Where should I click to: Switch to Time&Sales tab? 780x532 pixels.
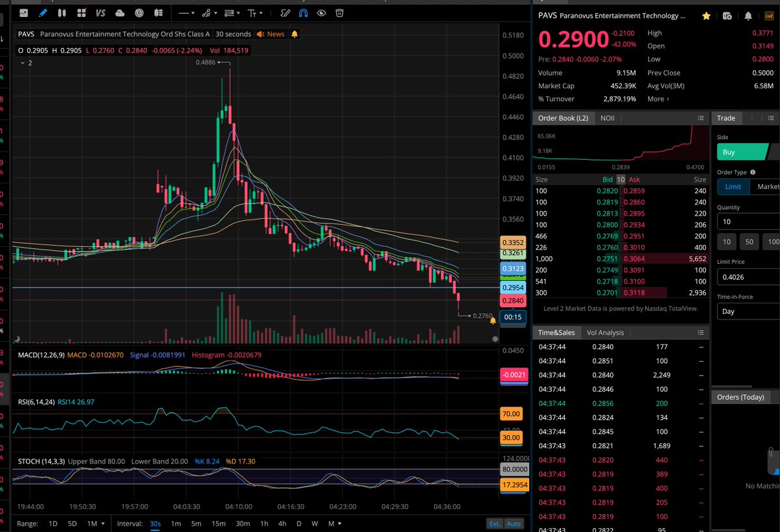coord(556,332)
